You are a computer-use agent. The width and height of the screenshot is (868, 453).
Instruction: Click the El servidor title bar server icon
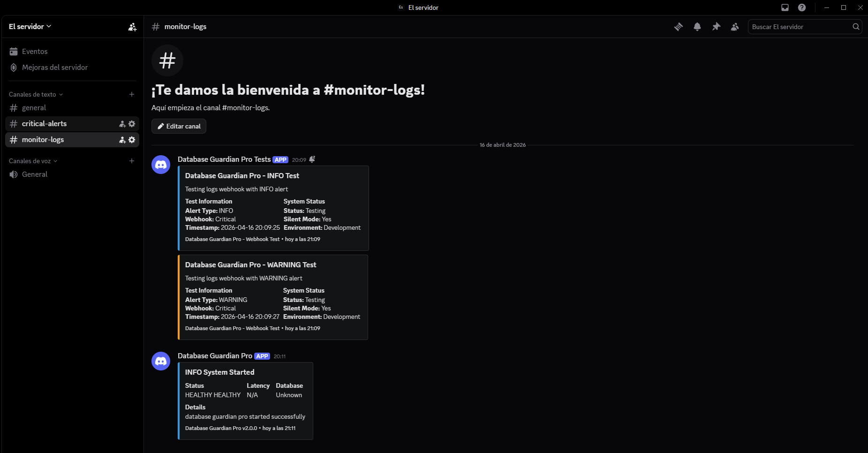point(401,8)
